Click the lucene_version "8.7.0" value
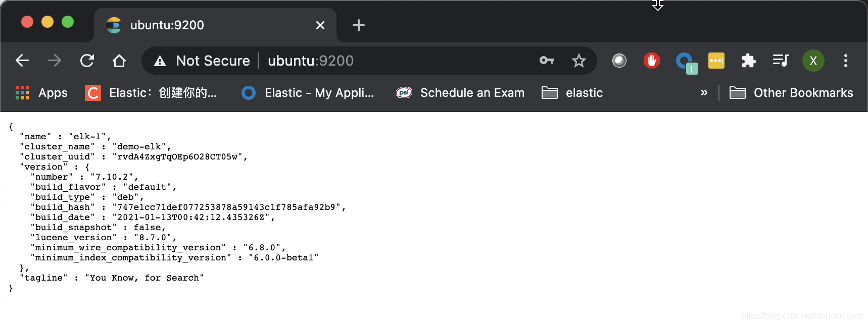868x325 pixels. point(153,237)
